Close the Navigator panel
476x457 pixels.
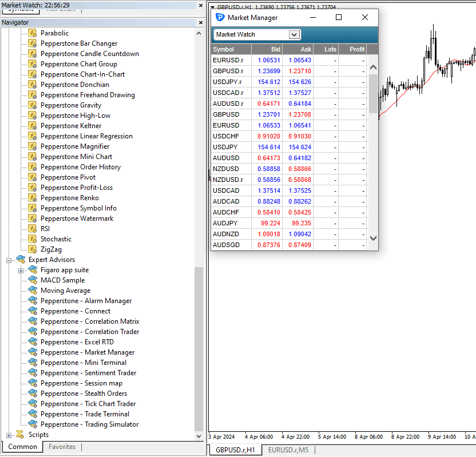click(201, 22)
